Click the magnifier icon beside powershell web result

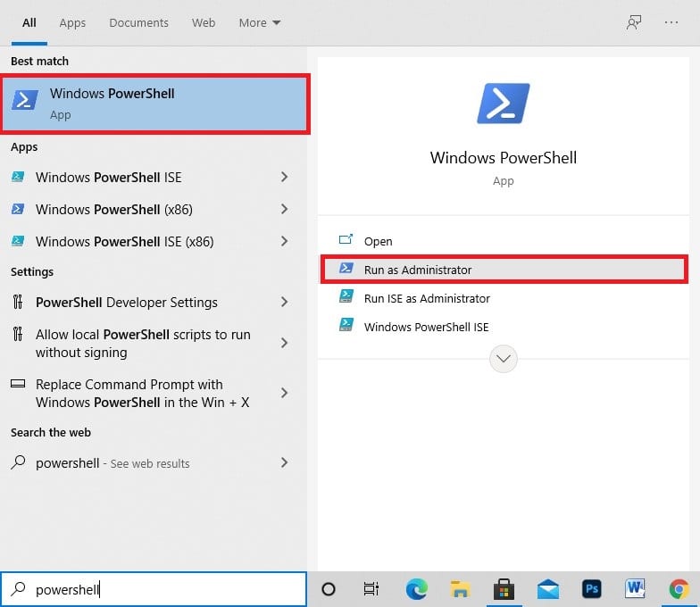click(18, 462)
